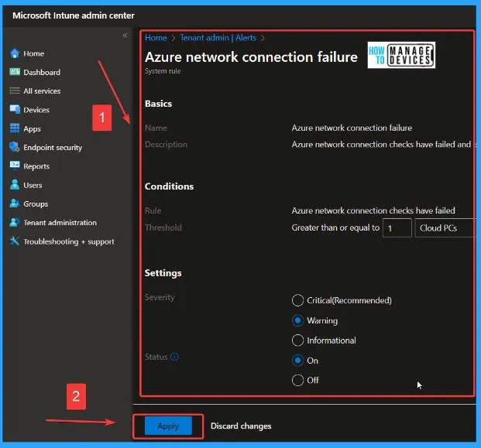Click the Severity label
Image resolution: width=481 pixels, height=448 pixels.
click(x=160, y=297)
